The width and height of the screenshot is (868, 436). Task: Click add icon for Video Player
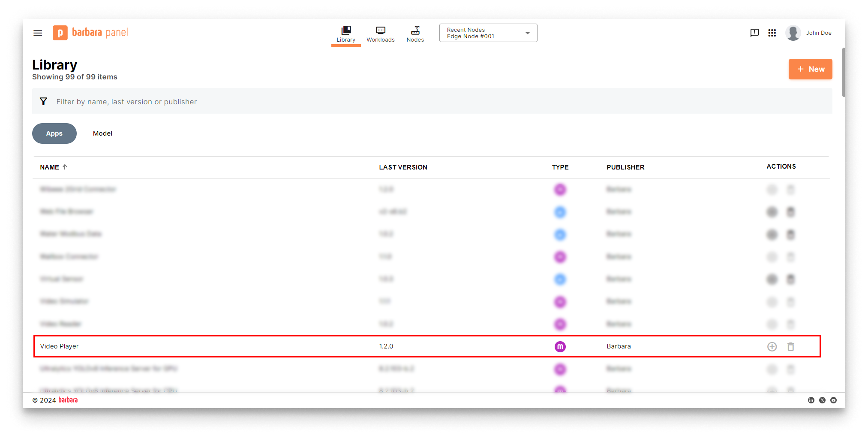[x=772, y=347]
